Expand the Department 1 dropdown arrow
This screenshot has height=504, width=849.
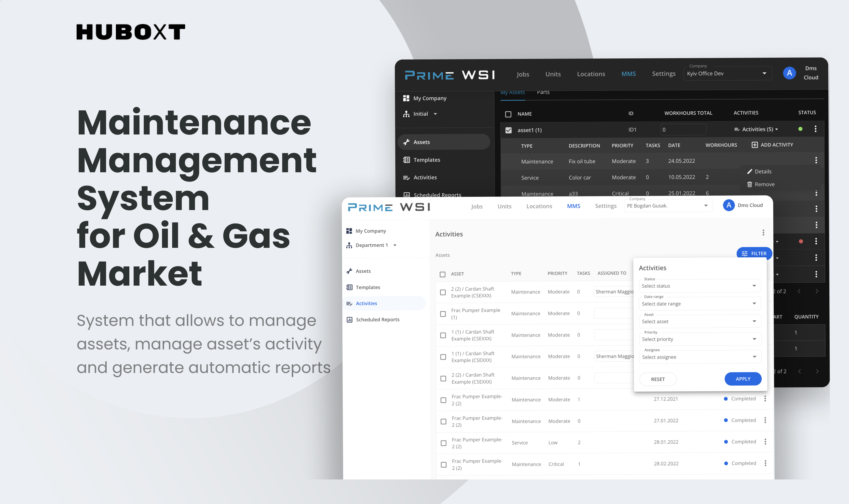tap(395, 245)
